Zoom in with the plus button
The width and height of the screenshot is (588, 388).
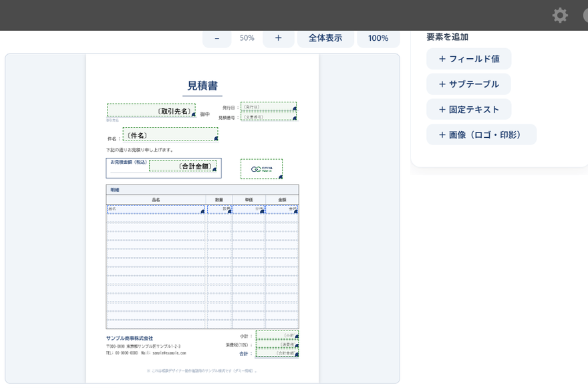tap(278, 38)
